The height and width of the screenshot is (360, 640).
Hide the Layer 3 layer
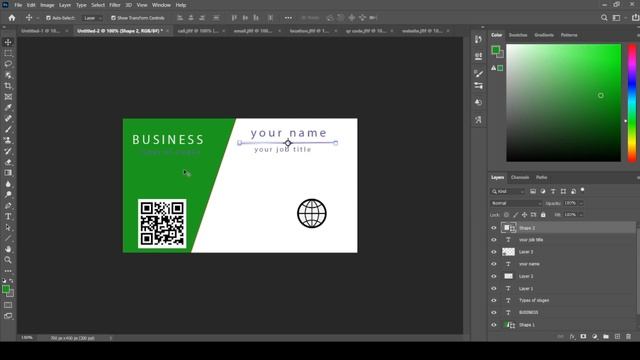click(493, 252)
